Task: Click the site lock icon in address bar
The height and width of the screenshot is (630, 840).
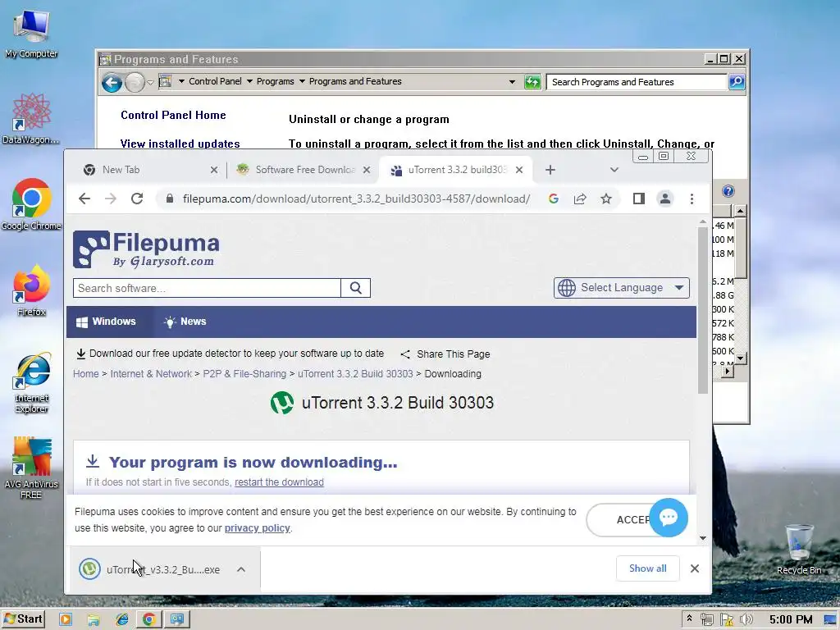Action: [170, 199]
